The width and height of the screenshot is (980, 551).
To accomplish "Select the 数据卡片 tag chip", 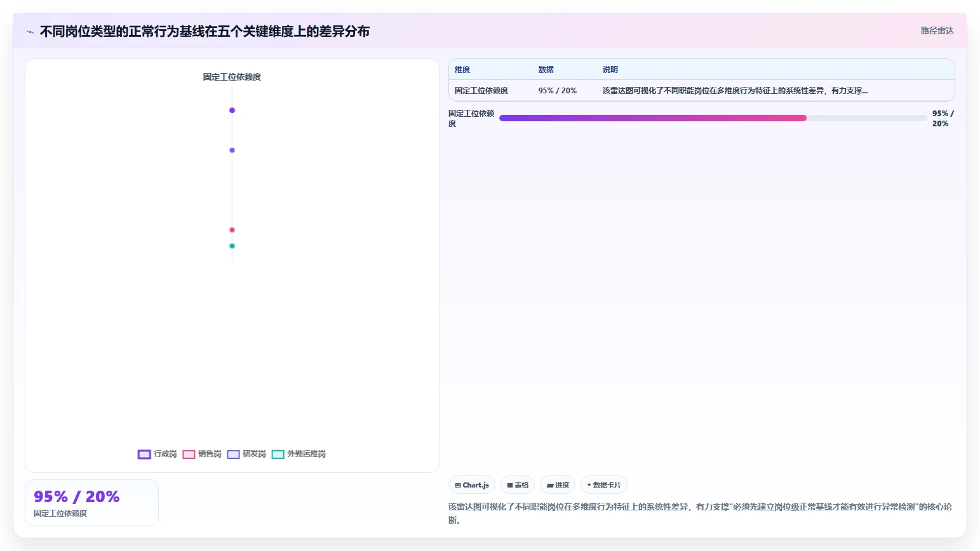I will click(604, 485).
